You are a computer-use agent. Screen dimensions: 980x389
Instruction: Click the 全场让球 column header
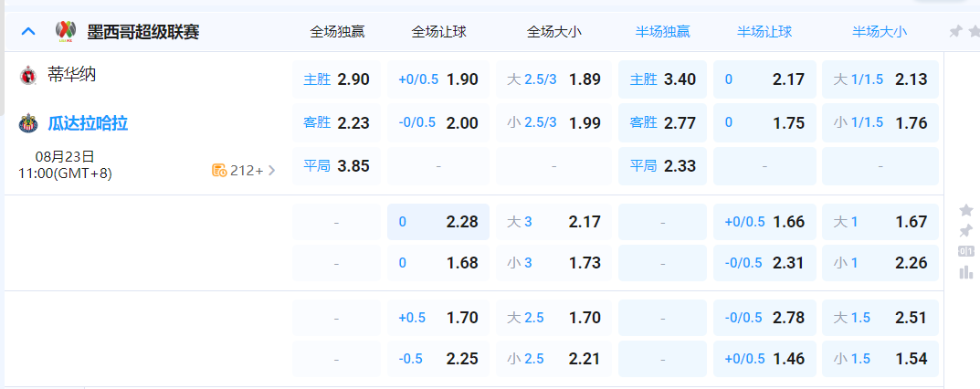[x=438, y=32]
